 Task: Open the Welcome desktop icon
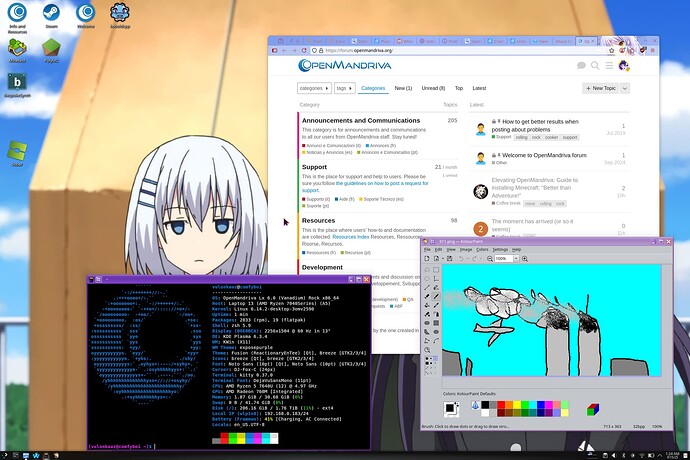pos(85,16)
